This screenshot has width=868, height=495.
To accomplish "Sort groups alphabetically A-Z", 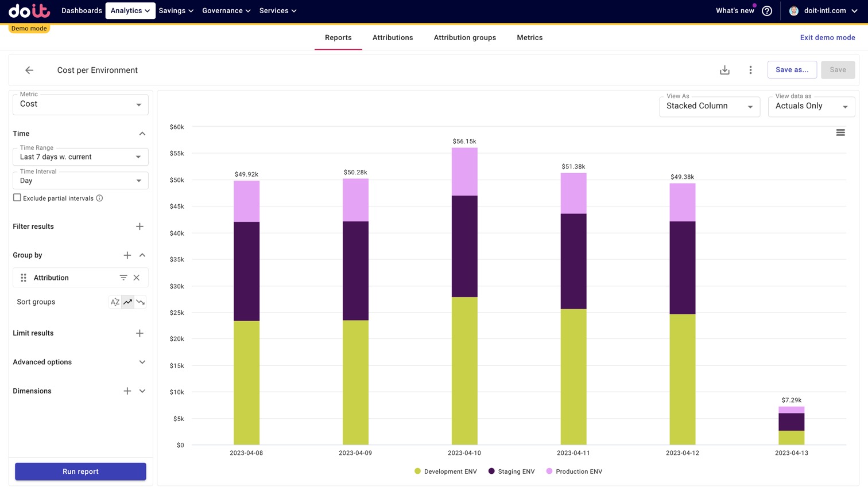I will point(115,302).
